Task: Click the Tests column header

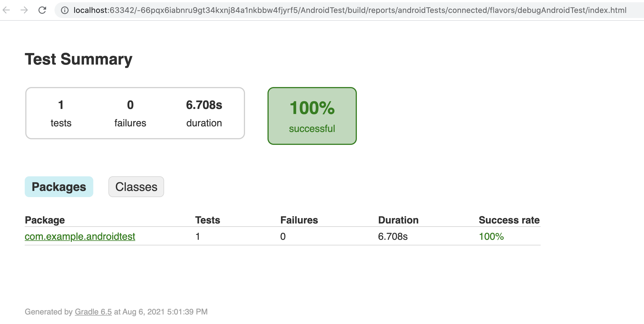Action: click(208, 220)
